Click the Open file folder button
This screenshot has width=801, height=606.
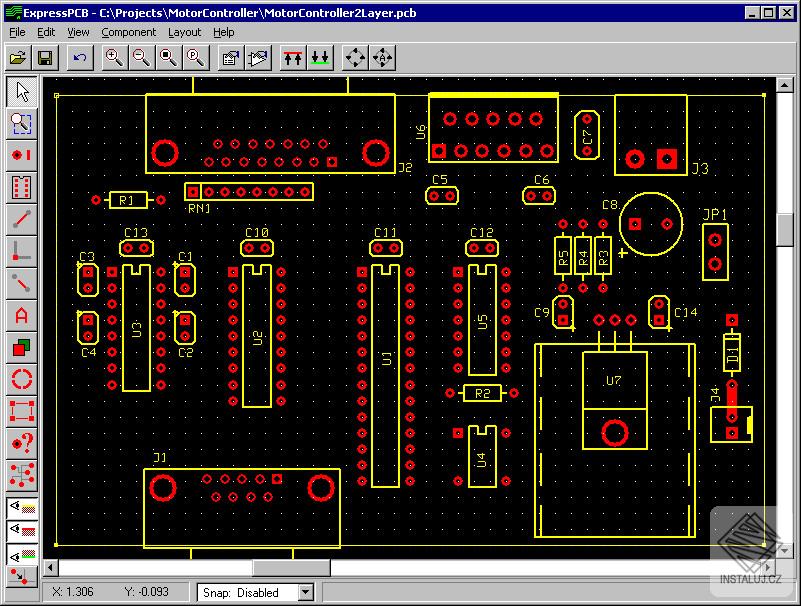[18, 58]
